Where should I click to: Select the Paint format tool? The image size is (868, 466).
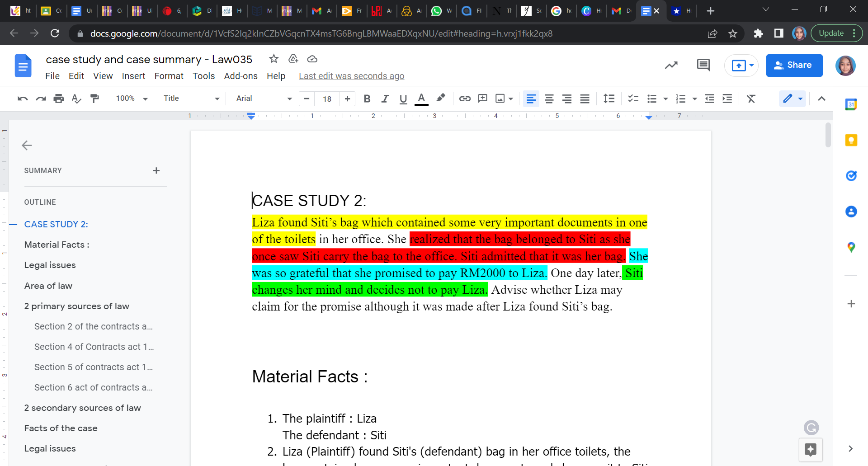click(94, 99)
